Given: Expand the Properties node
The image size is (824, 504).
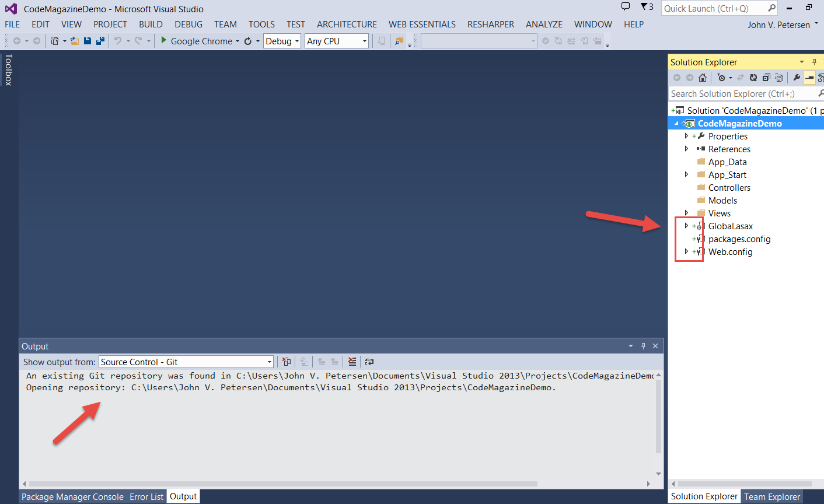Looking at the screenshot, I should [x=686, y=136].
